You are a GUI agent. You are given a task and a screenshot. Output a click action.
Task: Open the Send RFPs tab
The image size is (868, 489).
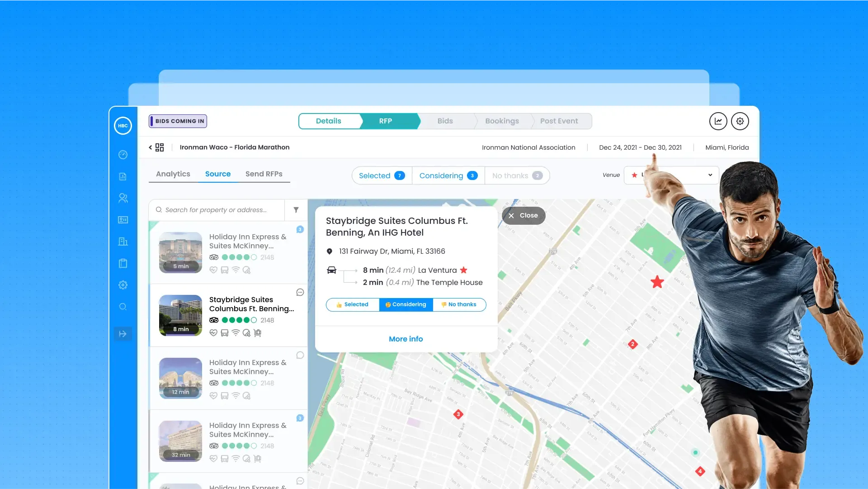coord(264,174)
